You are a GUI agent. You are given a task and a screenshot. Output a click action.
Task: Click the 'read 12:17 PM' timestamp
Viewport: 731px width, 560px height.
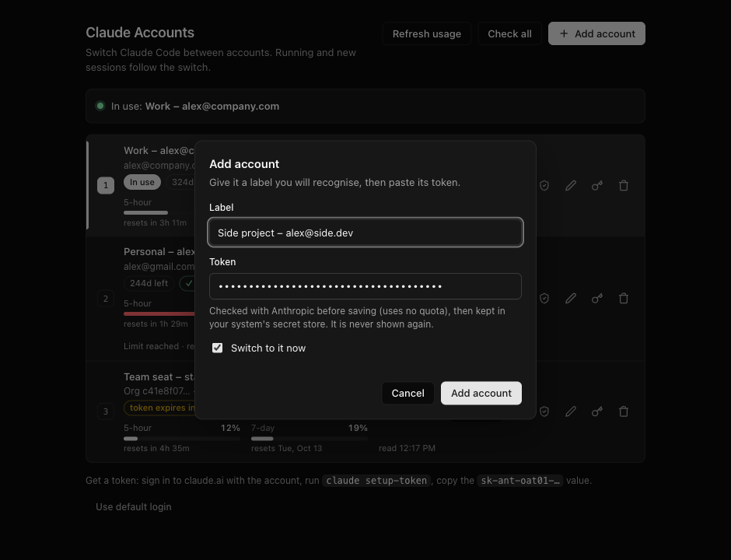pyautogui.click(x=407, y=448)
